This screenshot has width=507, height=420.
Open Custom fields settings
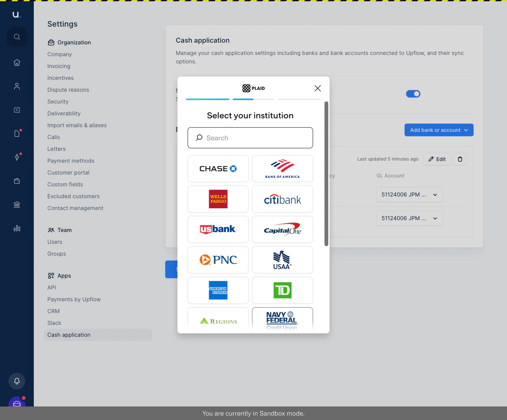tap(65, 184)
